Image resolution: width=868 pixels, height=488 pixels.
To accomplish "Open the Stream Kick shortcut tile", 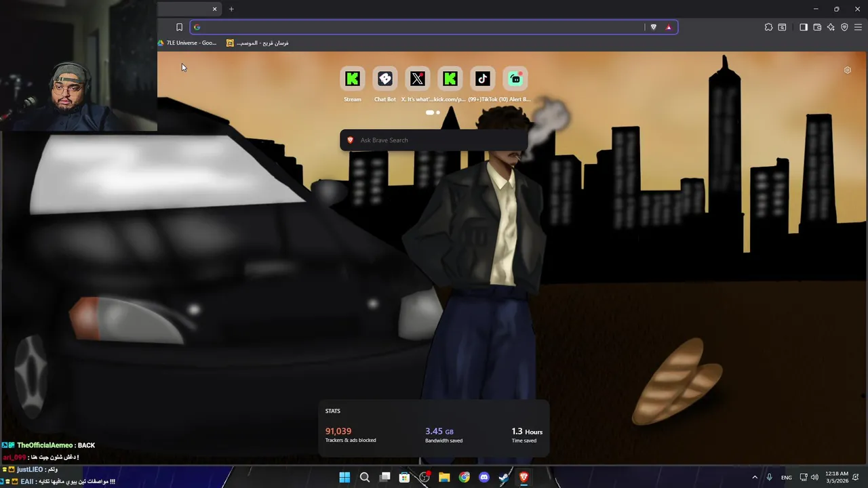I will (x=352, y=79).
